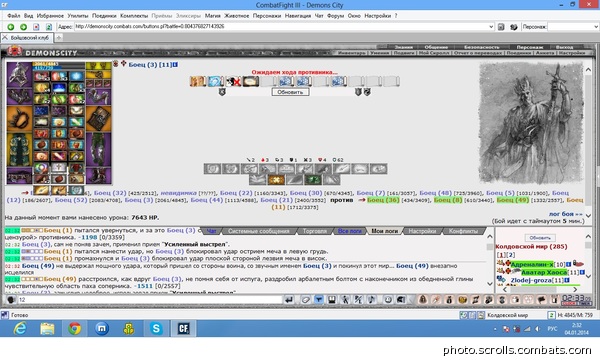Open the Персонаж combo box

573,27
